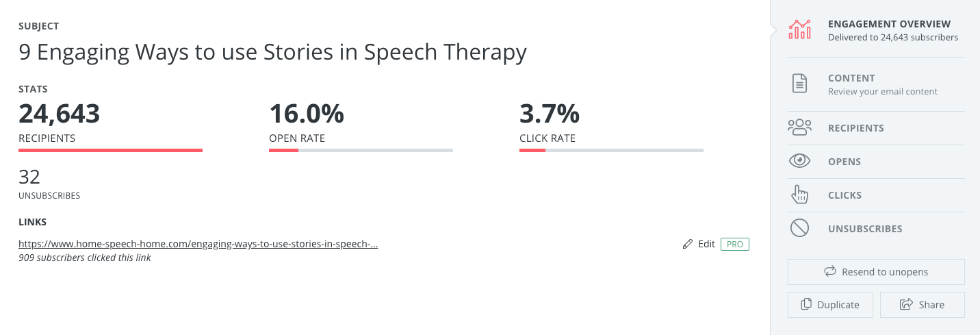Open the Content document icon
The image size is (980, 335).
[799, 84]
